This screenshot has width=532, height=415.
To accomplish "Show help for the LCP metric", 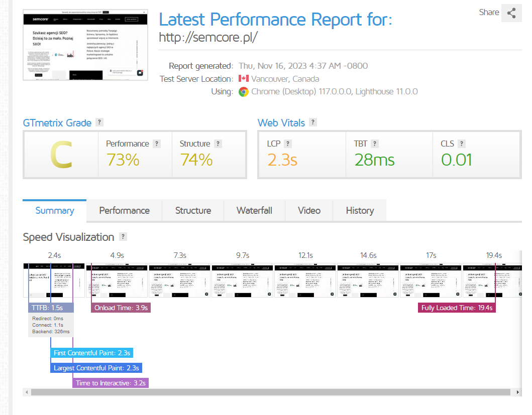I will pyautogui.click(x=288, y=144).
